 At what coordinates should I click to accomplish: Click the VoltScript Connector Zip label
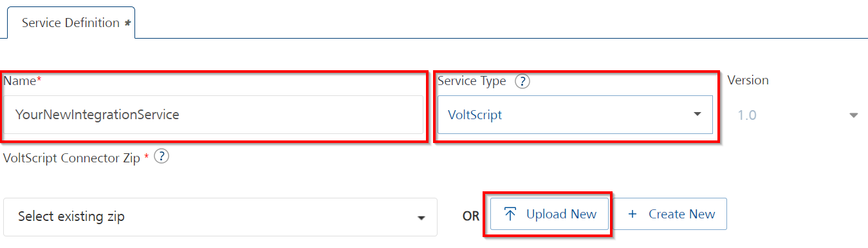[x=71, y=158]
